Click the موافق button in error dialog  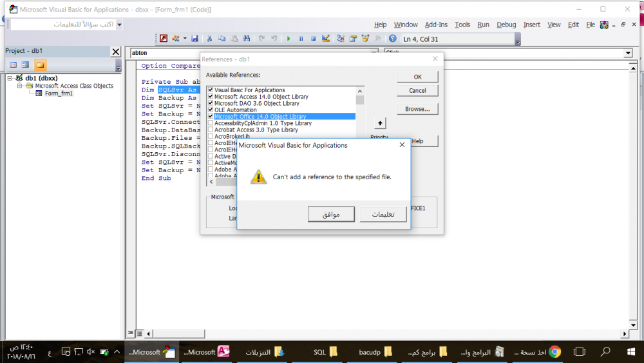point(332,214)
